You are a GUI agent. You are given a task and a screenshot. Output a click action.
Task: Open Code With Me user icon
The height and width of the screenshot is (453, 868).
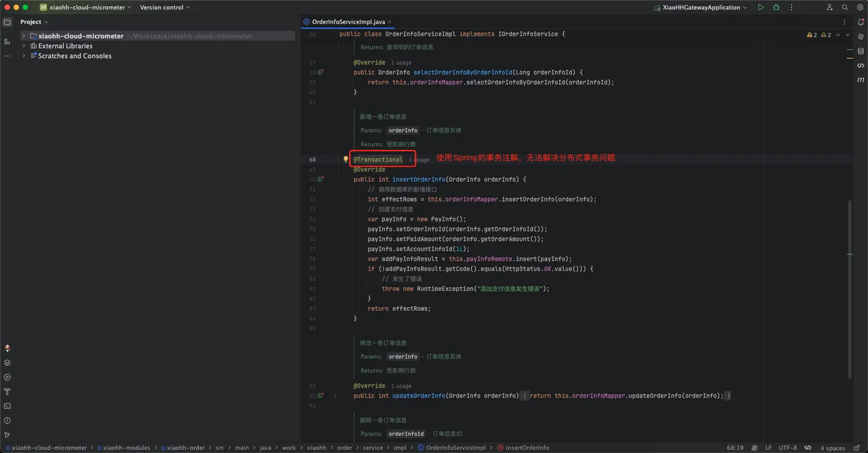[830, 7]
